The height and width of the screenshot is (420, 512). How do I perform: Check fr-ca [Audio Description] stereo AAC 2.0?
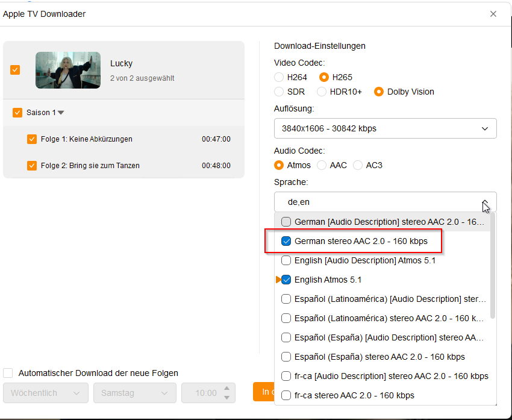[x=286, y=376]
